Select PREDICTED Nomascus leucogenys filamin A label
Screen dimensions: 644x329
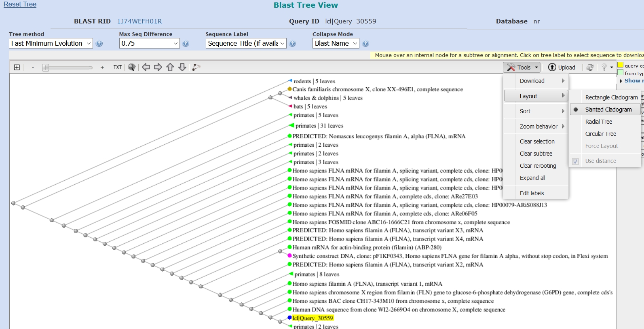coord(379,136)
